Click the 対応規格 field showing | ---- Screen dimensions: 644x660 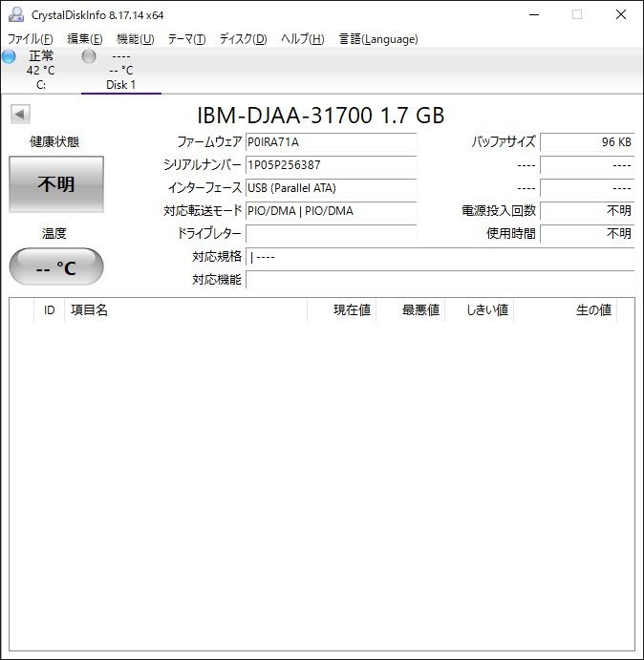(440, 257)
